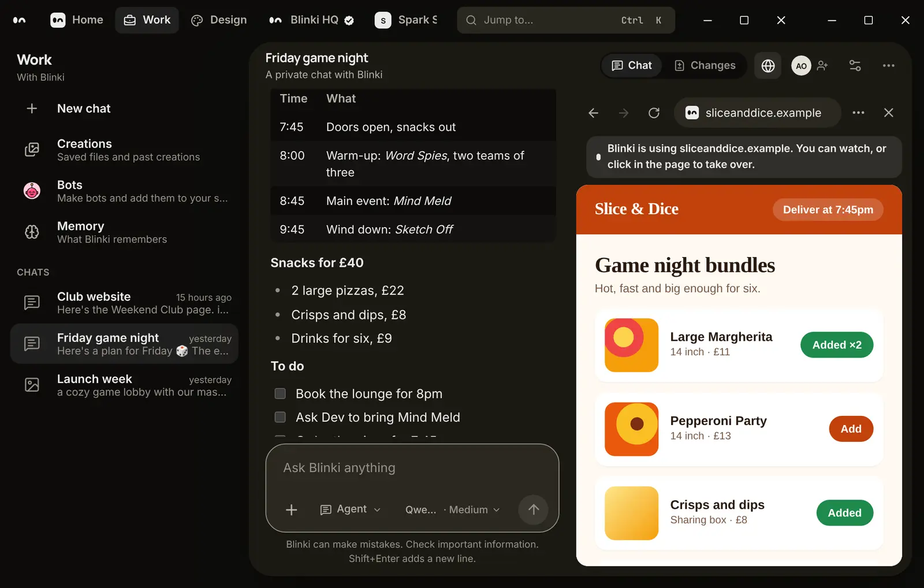Open the Bots section icon

click(x=32, y=191)
